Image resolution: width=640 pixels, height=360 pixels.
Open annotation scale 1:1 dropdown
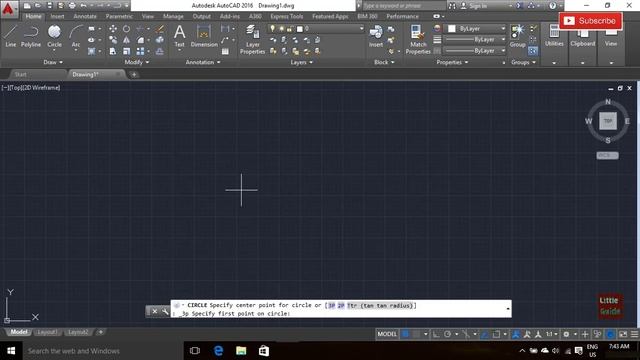[552, 334]
